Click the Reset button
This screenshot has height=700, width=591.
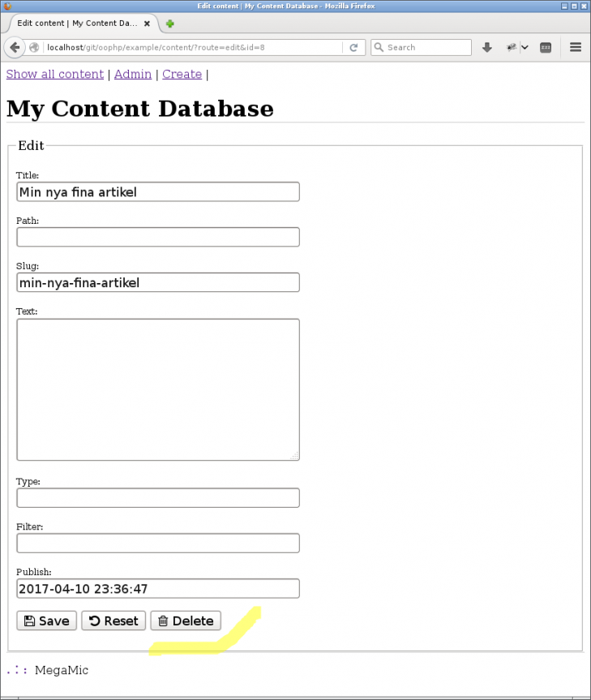click(x=113, y=621)
